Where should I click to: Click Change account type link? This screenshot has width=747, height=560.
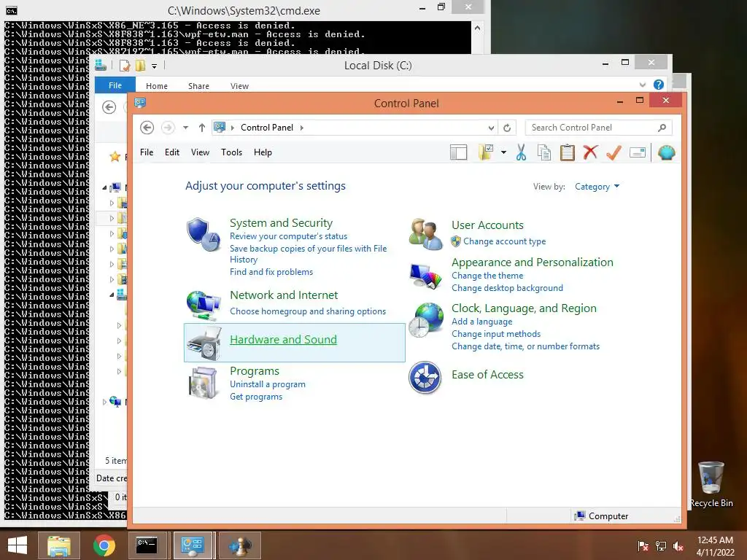click(x=505, y=241)
